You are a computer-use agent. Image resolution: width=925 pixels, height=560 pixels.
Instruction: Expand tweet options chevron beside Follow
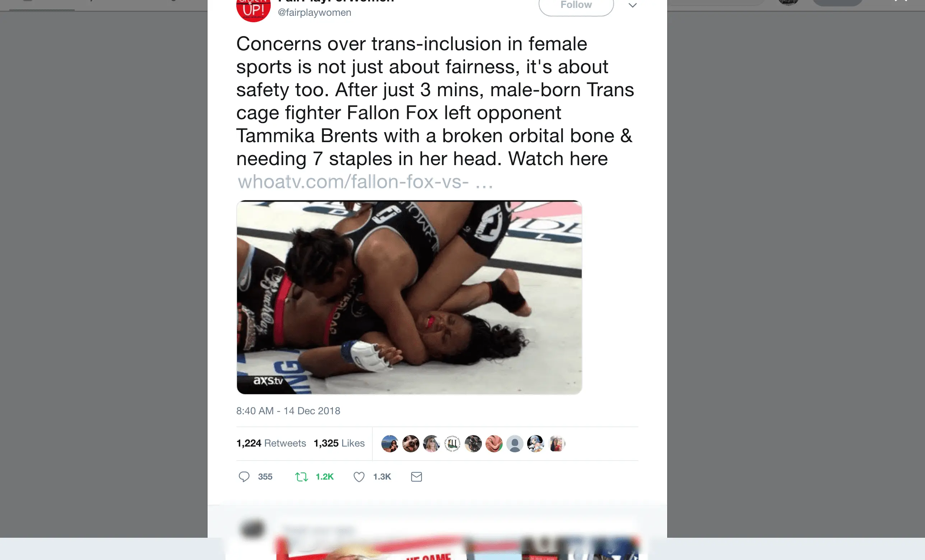633,5
